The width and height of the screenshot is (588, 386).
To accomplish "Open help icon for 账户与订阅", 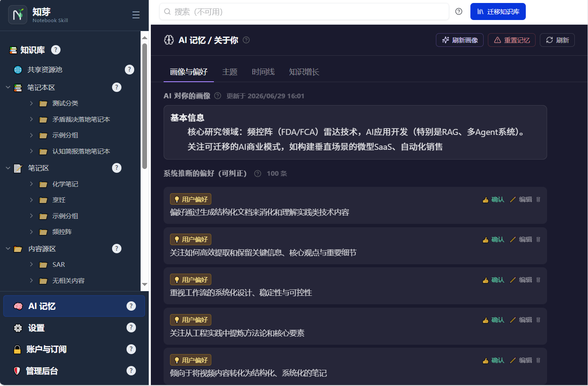I will click(x=131, y=349).
